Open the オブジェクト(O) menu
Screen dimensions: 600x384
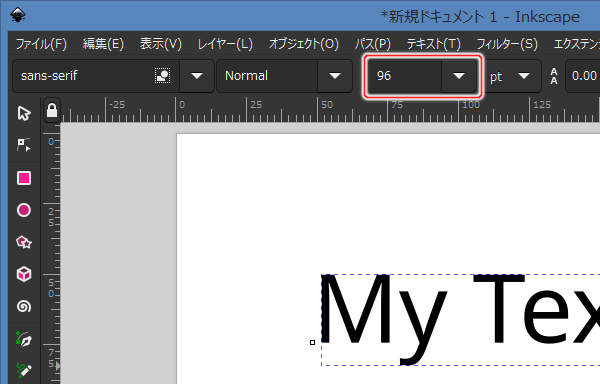tap(304, 44)
